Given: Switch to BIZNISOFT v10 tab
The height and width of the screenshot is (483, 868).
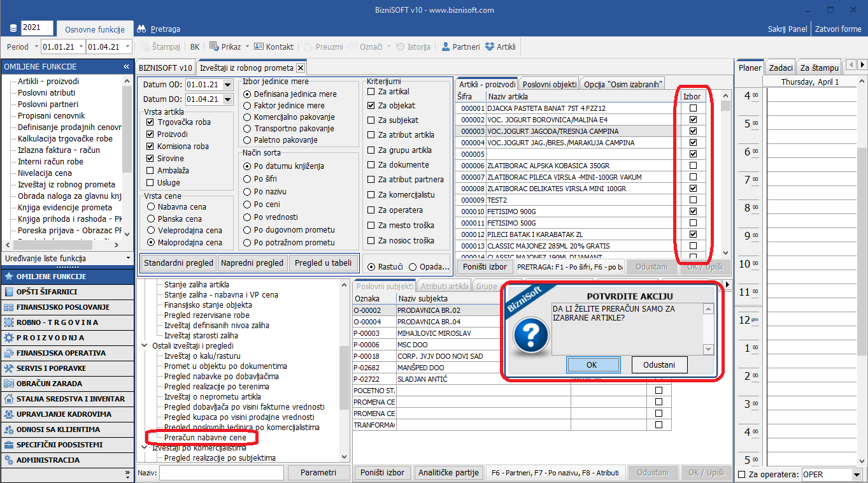Looking at the screenshot, I should pos(166,68).
